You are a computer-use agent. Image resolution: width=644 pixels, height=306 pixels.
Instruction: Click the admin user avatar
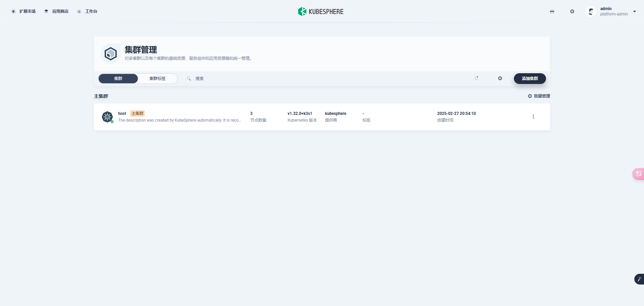pyautogui.click(x=591, y=11)
